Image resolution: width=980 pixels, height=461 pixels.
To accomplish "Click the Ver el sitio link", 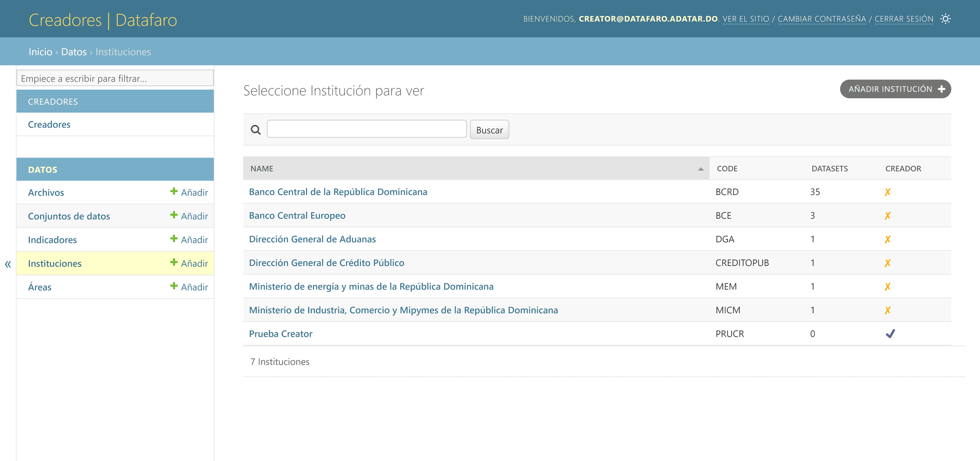I will [746, 19].
